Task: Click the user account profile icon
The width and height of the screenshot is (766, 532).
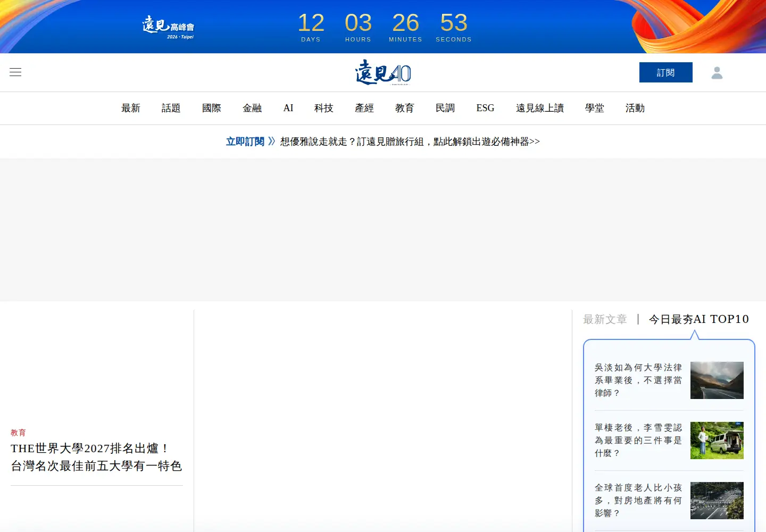Action: click(x=717, y=73)
